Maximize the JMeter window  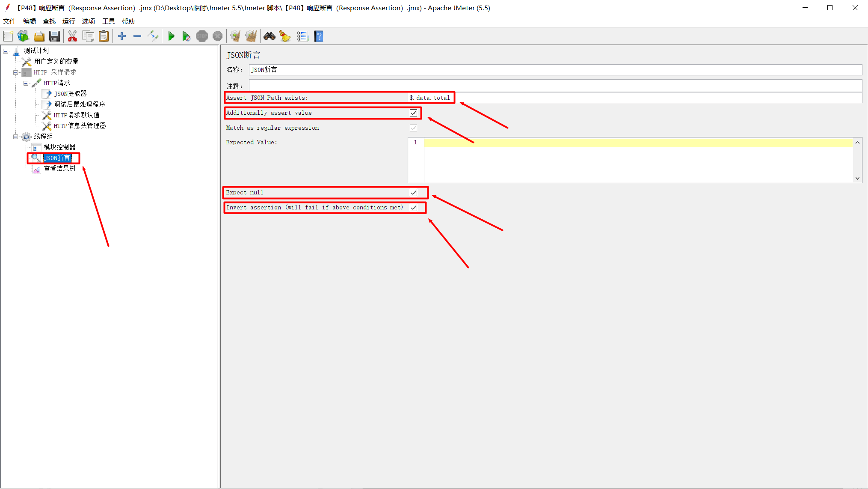tap(830, 8)
